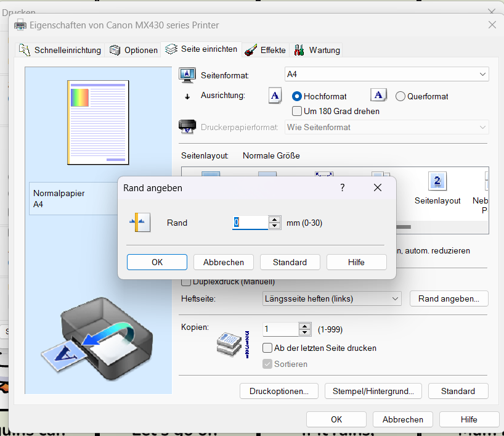Confirm margin with OK in Rand angeben
This screenshot has width=504, height=436.
(x=157, y=262)
